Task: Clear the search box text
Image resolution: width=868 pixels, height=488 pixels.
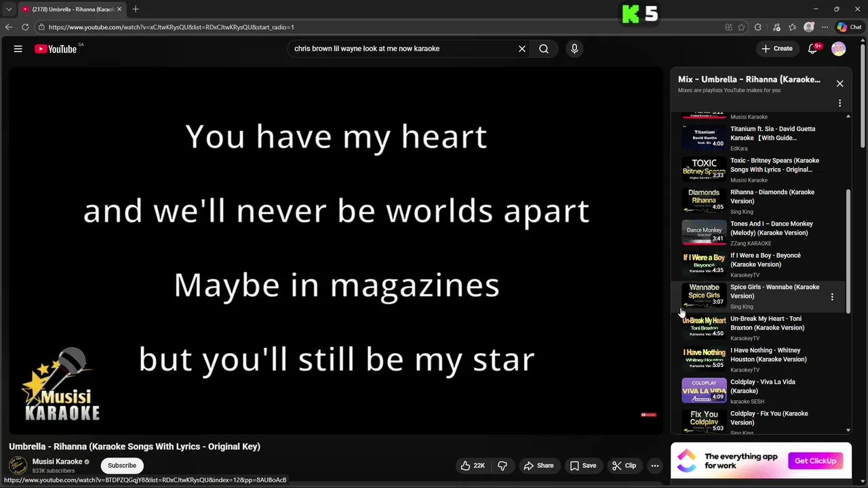Action: (522, 49)
